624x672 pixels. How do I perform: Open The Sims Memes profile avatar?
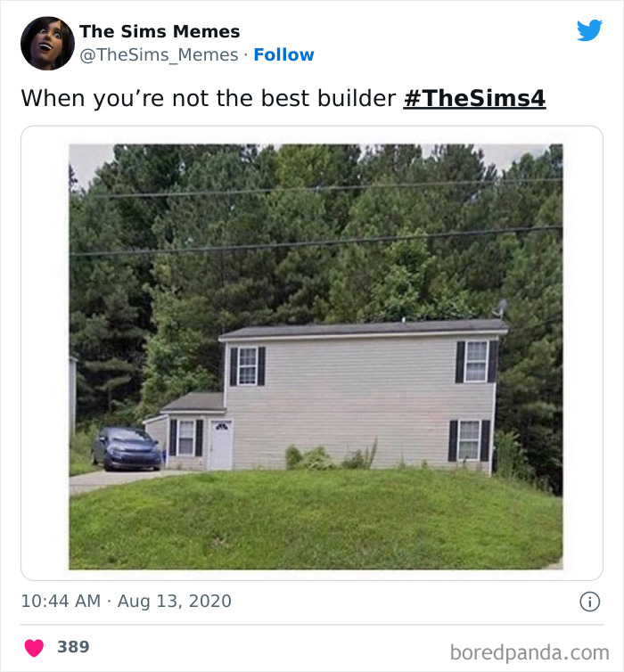[x=47, y=44]
